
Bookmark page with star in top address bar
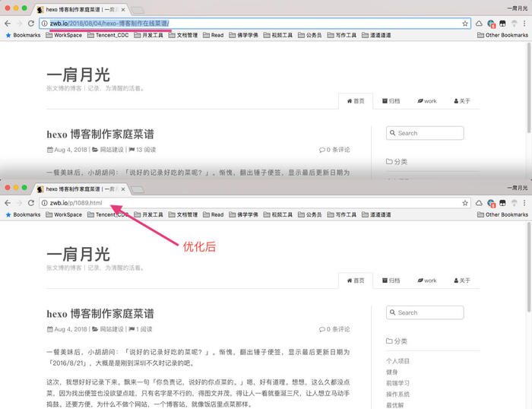tap(465, 24)
